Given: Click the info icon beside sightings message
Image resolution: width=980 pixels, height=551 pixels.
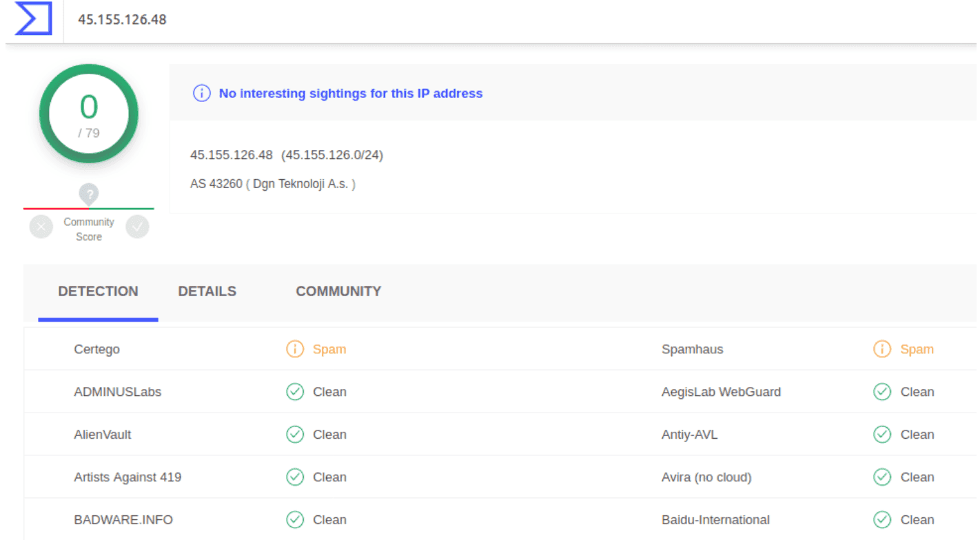Looking at the screenshot, I should [201, 94].
